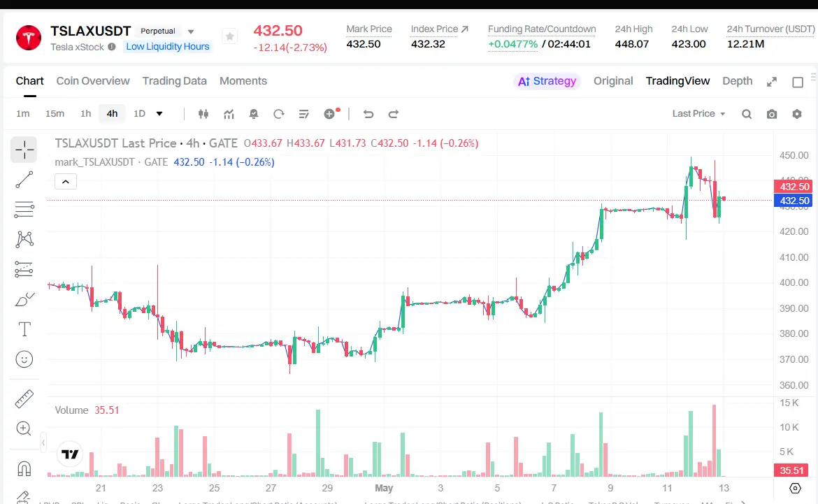Collapse the left drawing toolbar arrow
818x504 pixels.
(43, 443)
